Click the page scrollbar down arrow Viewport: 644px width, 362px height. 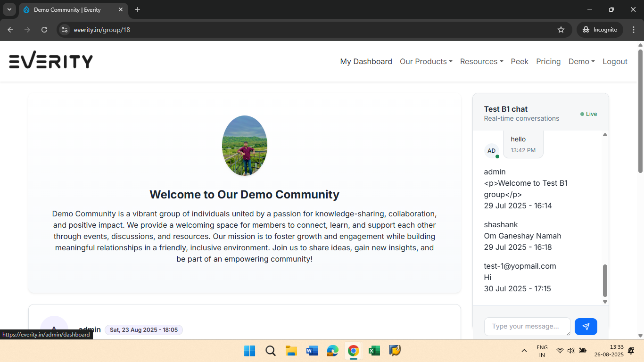click(x=640, y=336)
